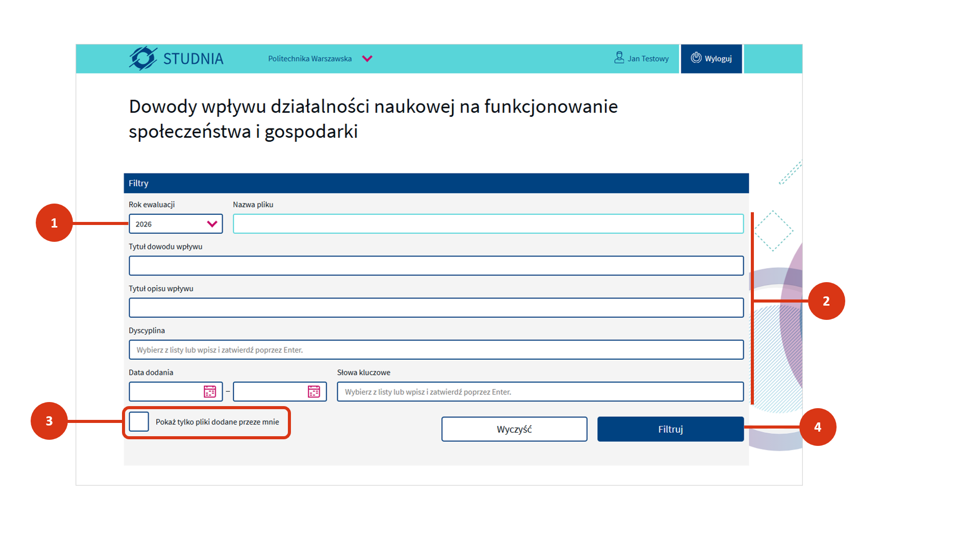Click red annotation marker number 1

[54, 223]
